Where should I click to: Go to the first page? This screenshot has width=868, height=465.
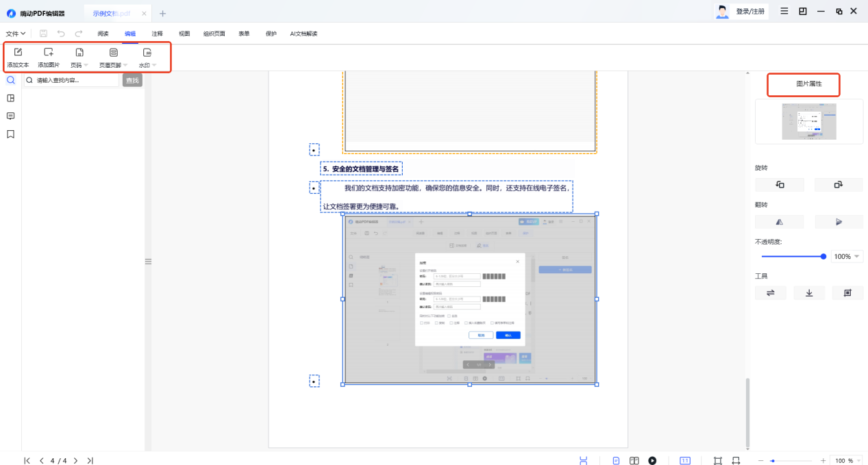point(27,461)
